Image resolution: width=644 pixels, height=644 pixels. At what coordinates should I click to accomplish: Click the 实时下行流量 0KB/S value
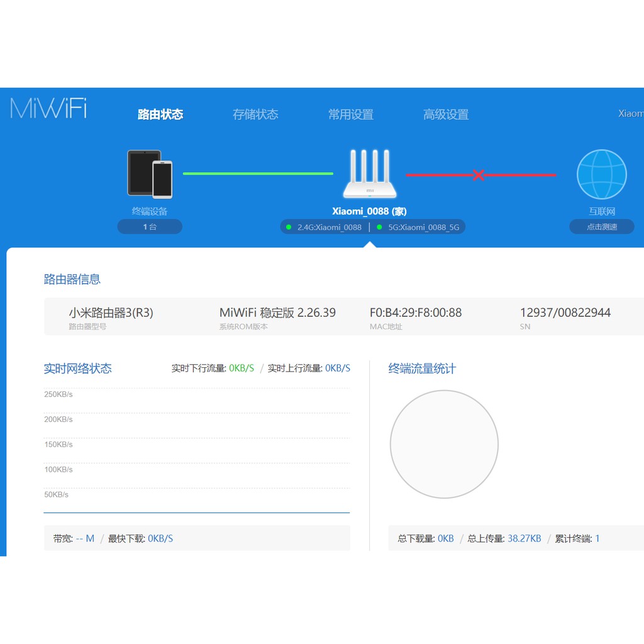241,368
